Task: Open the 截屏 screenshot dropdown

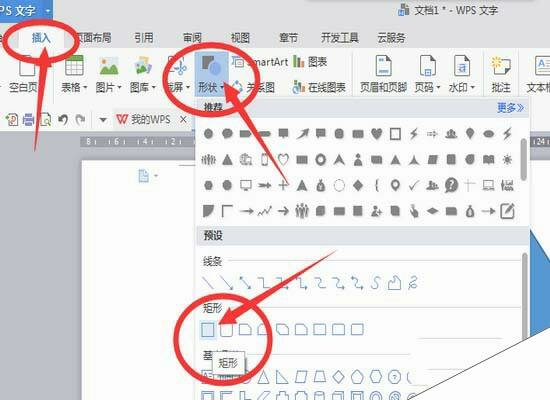Action: tap(178, 74)
